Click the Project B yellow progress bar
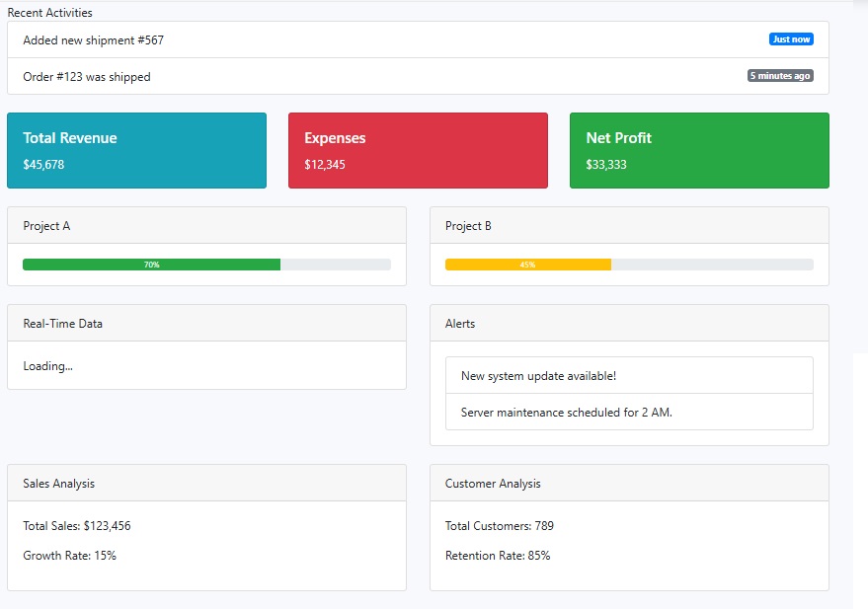This screenshot has height=609, width=868. coord(528,265)
